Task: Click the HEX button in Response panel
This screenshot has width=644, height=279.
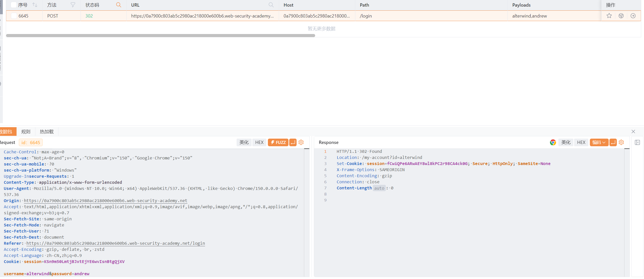Action: tap(581, 142)
